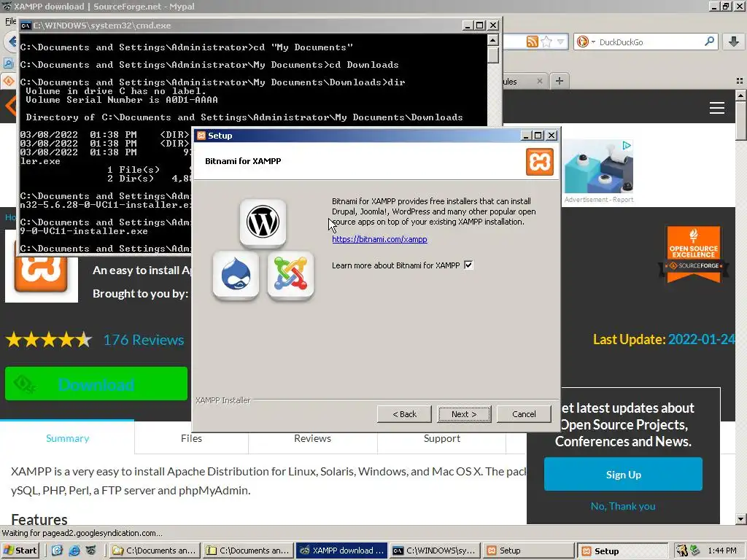Screen dimensions: 747x560
Task: Click the Next button in Setup
Action: click(464, 414)
